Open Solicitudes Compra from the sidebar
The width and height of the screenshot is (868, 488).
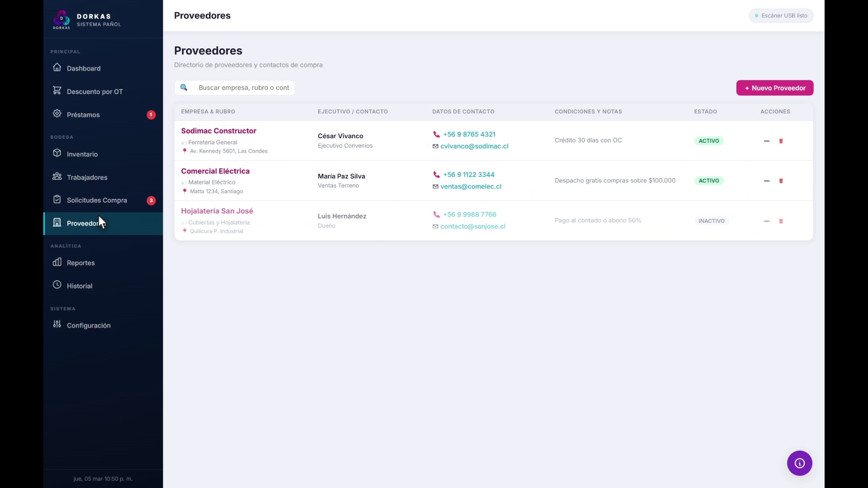[97, 200]
